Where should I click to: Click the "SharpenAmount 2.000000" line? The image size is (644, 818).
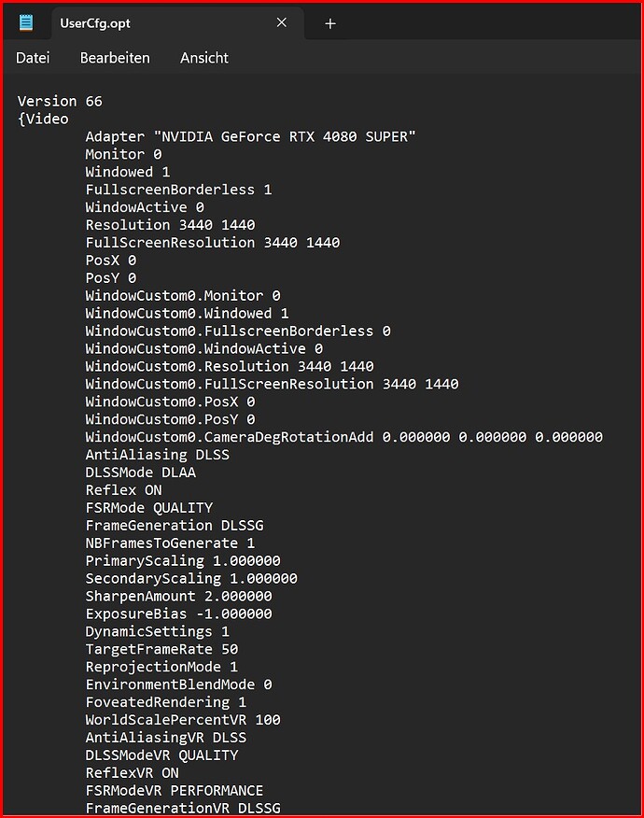[x=178, y=596]
